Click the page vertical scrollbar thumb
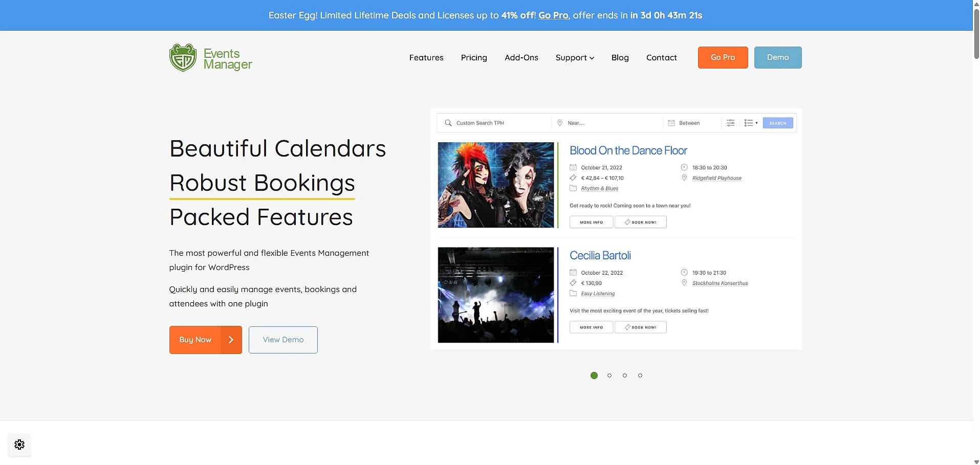 (x=976, y=33)
